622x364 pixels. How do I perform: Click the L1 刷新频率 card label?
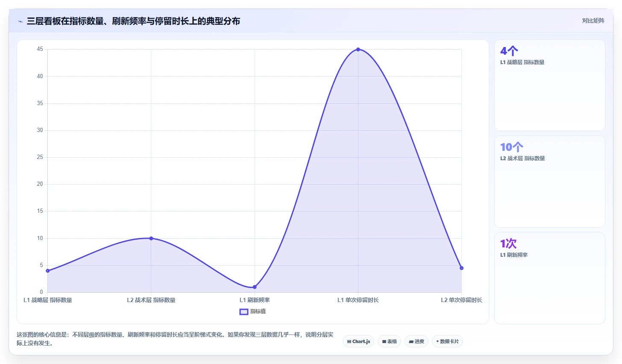pyautogui.click(x=514, y=255)
